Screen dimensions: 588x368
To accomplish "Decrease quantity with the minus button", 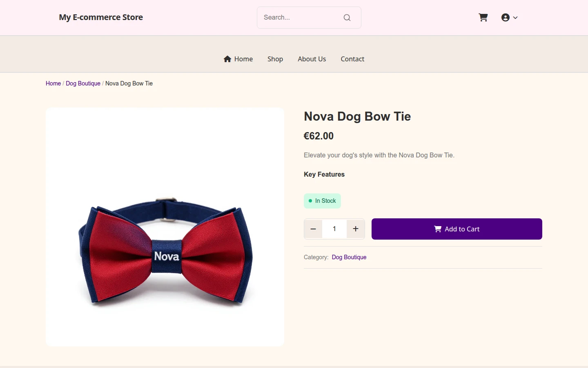I will click(x=313, y=229).
